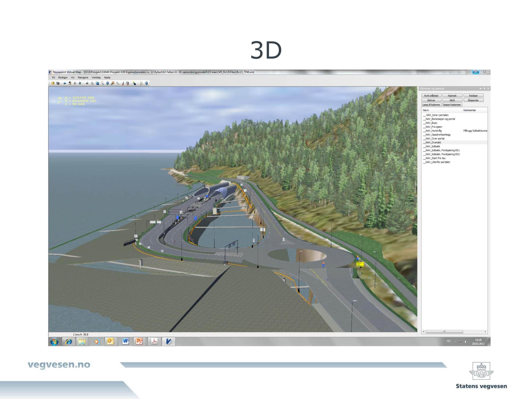Screen dimensions: 532x399
Task: Select __NAV_Solbakk, Forskjæring E01 row
Action: [x=455, y=150]
